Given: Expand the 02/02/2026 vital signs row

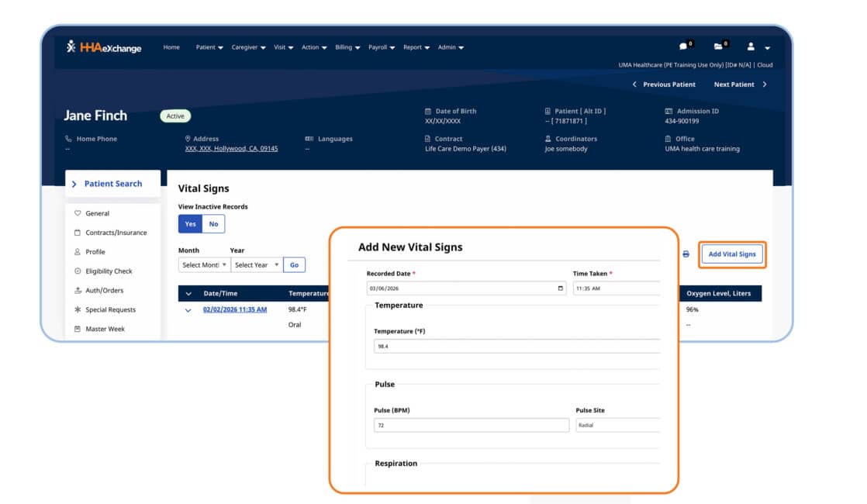Looking at the screenshot, I should pos(188,310).
